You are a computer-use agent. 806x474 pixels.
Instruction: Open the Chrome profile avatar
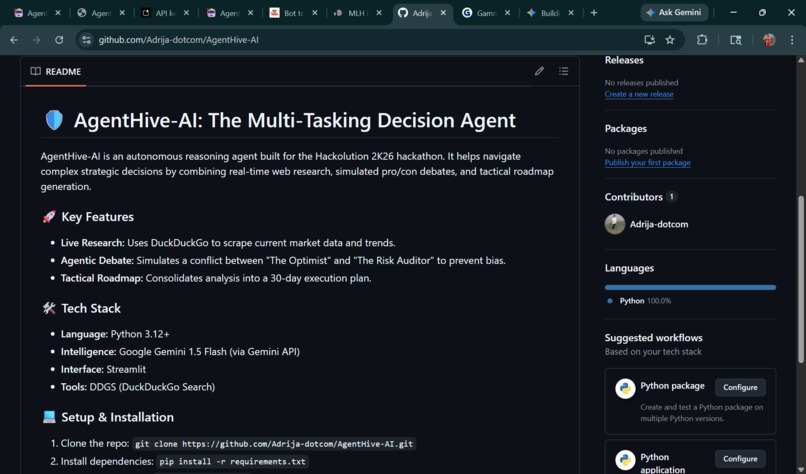point(769,40)
